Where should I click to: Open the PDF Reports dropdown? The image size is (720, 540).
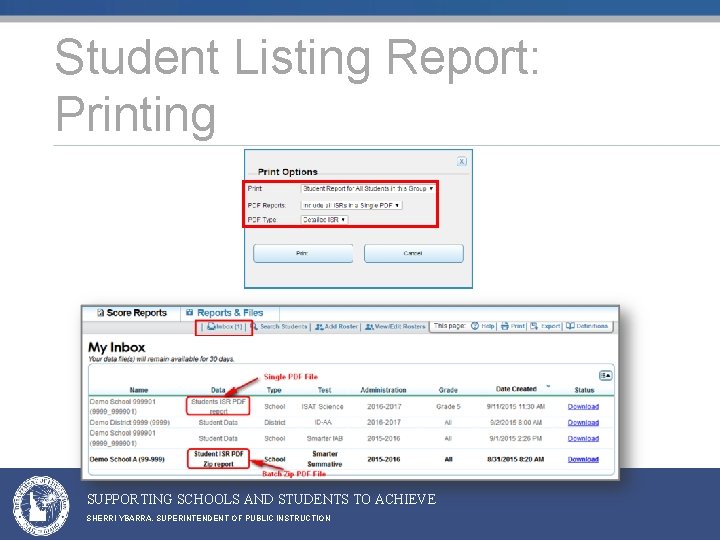coord(351,205)
